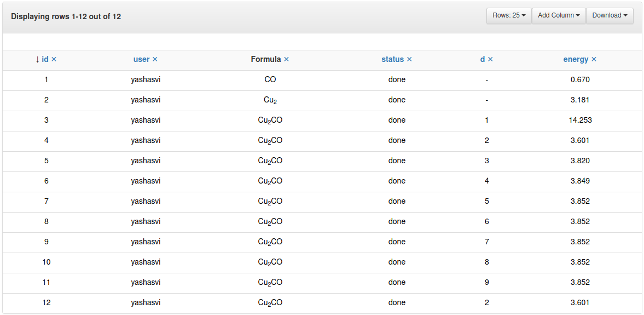Select the energy value 3.849
644x315 pixels.
581,181
